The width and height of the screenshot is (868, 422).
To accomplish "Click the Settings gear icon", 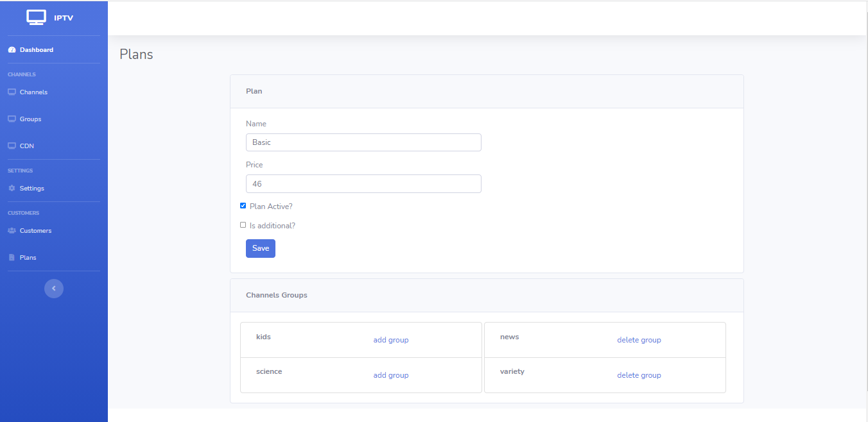I will click(12, 189).
